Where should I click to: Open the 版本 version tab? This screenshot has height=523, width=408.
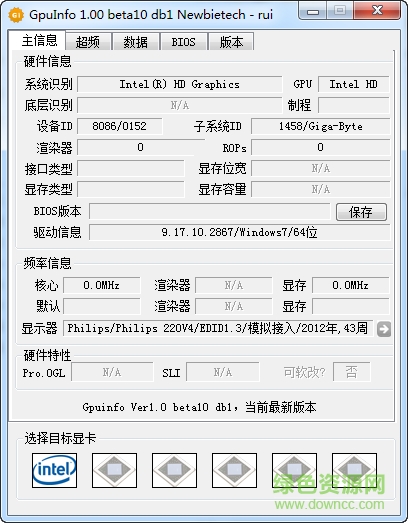click(x=231, y=42)
